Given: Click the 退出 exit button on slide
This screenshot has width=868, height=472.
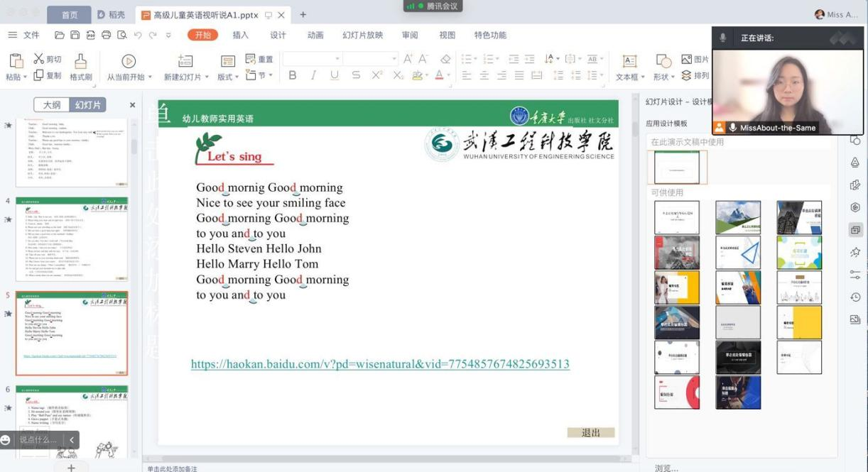Looking at the screenshot, I should tap(590, 432).
